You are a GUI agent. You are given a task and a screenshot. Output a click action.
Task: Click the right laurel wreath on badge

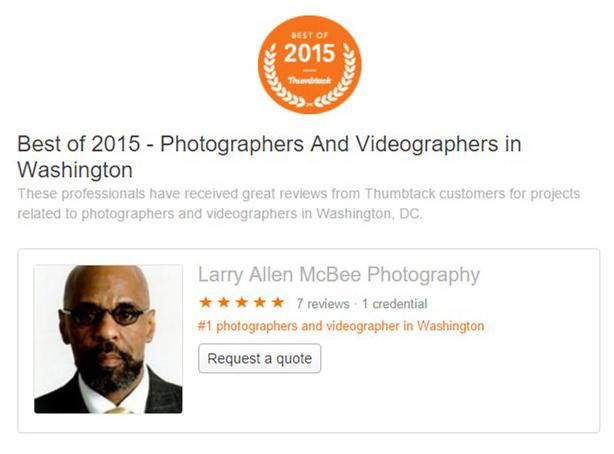coord(339,78)
